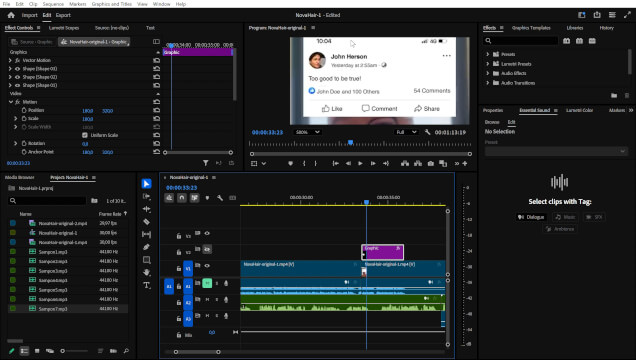Select the Rectangle tool

point(146,260)
